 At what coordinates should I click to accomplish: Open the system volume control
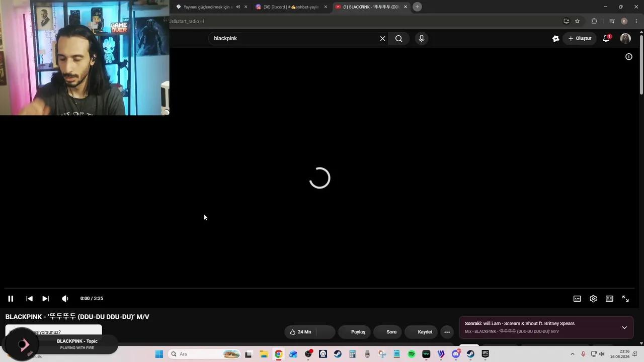click(601, 354)
